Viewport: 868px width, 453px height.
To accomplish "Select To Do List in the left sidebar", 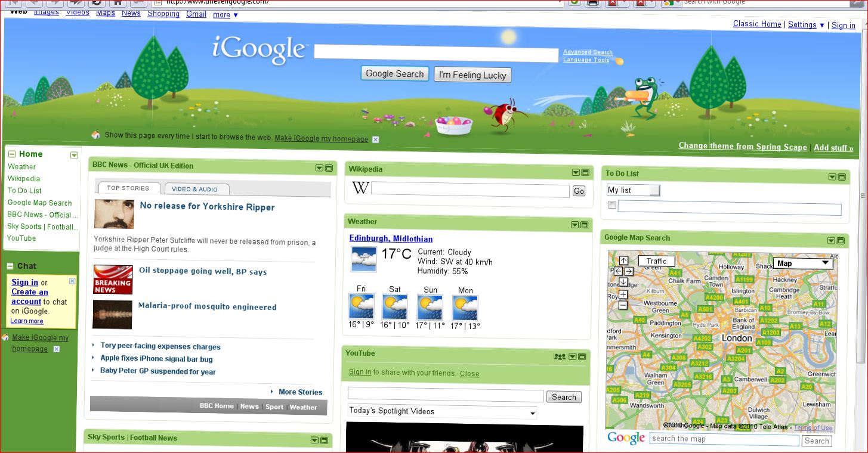I will tap(24, 191).
